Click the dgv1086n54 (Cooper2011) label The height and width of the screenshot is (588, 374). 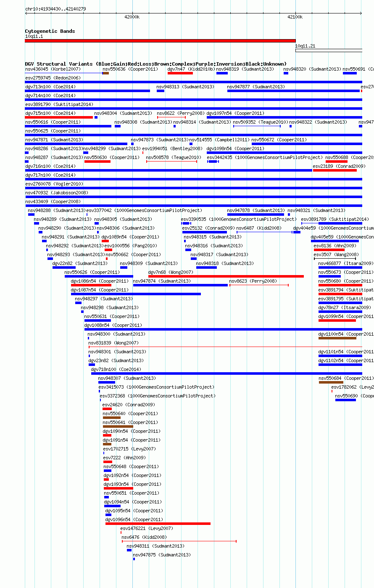pyautogui.click(x=100, y=281)
